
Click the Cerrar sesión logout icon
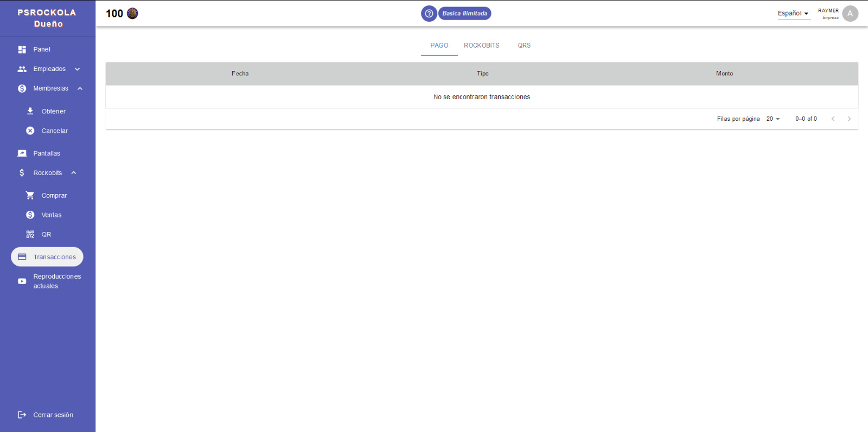(22, 415)
